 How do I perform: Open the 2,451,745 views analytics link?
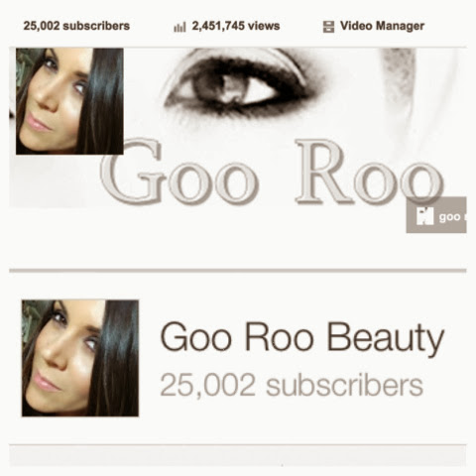(236, 26)
